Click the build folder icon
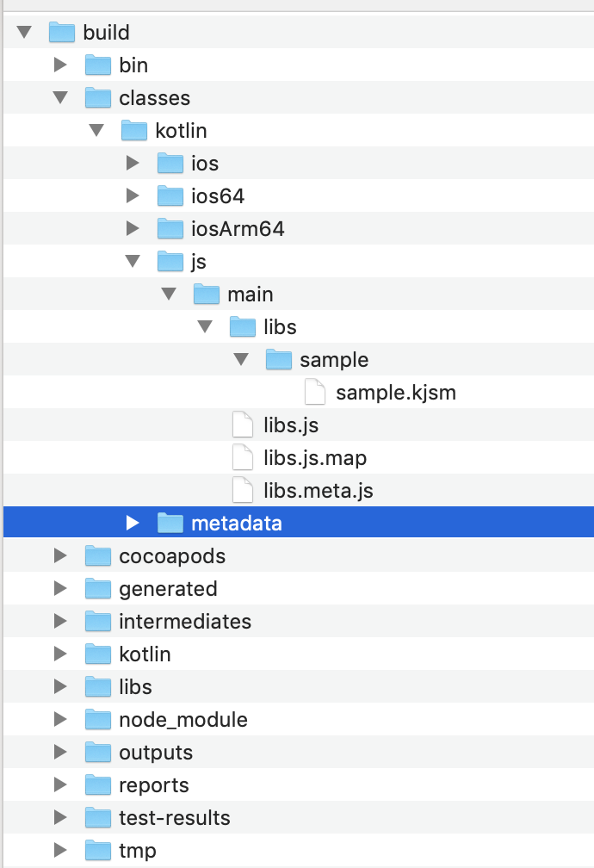 click(x=62, y=32)
